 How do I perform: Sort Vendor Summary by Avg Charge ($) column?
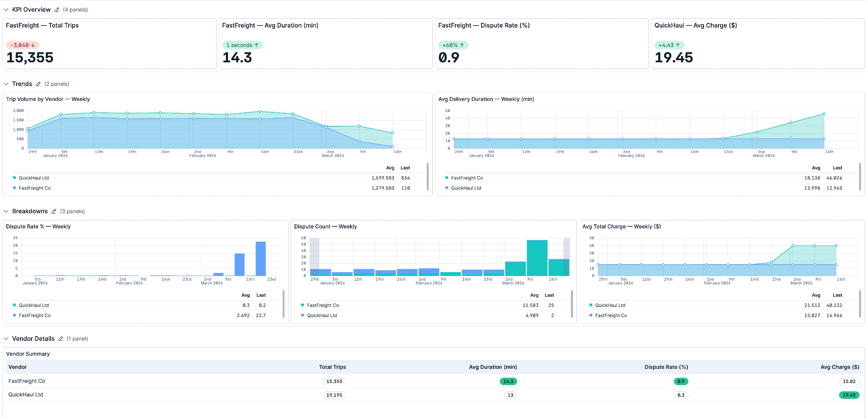tap(840, 367)
